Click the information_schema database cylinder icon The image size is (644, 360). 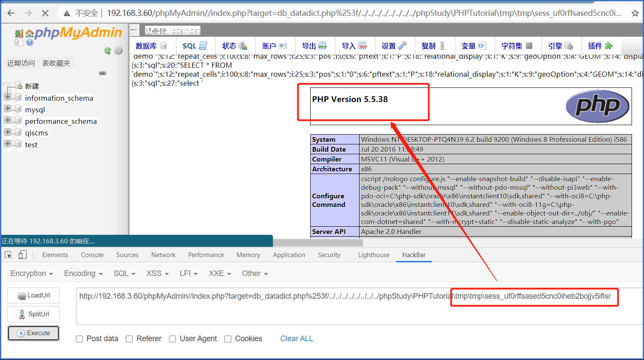tap(18, 98)
